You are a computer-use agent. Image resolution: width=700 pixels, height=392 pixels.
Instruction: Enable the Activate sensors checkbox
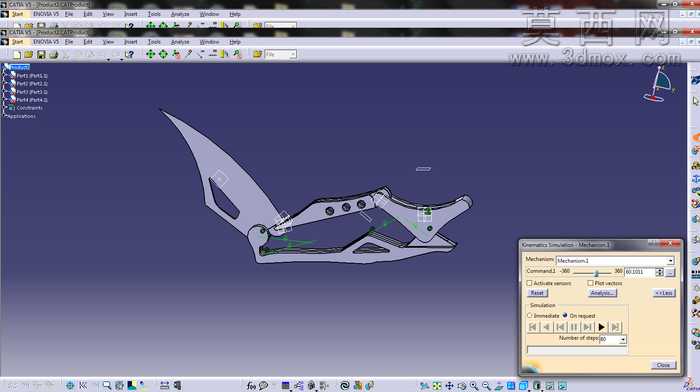tap(529, 283)
